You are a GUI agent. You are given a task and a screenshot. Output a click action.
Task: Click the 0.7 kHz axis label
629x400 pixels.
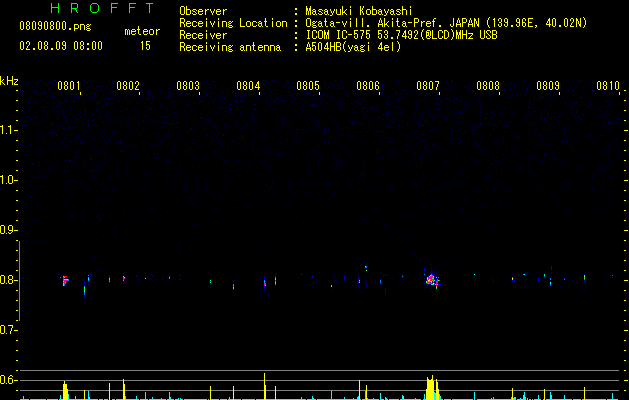[x=8, y=330]
